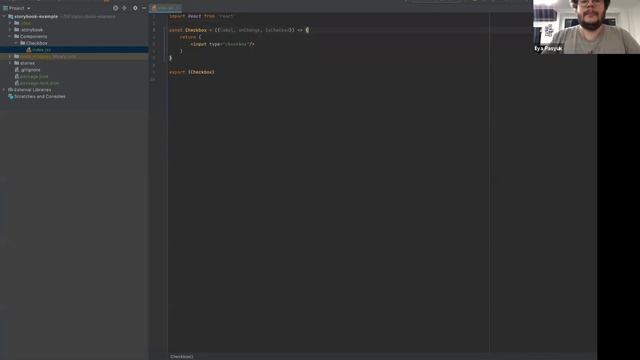Select the Components folder
The image size is (640, 360).
[33, 36]
